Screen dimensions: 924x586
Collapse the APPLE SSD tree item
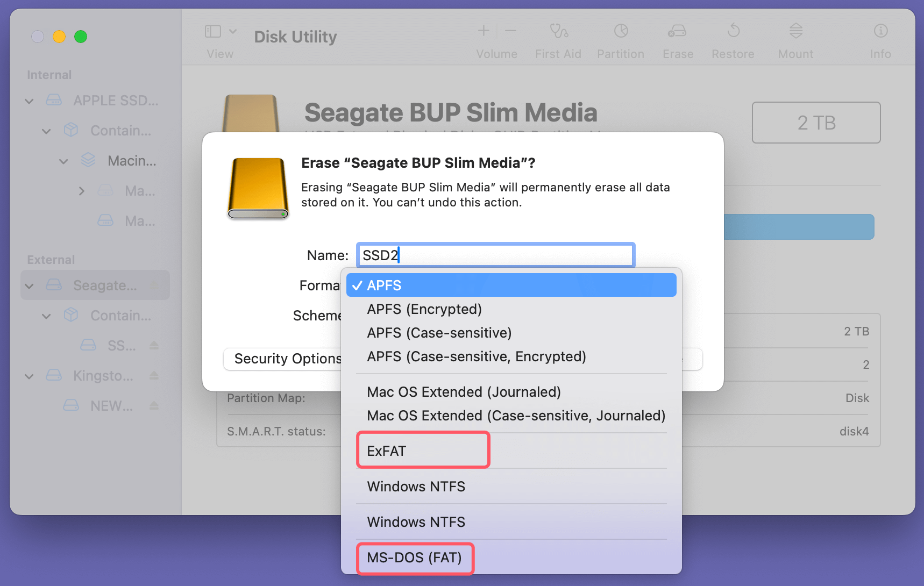pyautogui.click(x=29, y=101)
